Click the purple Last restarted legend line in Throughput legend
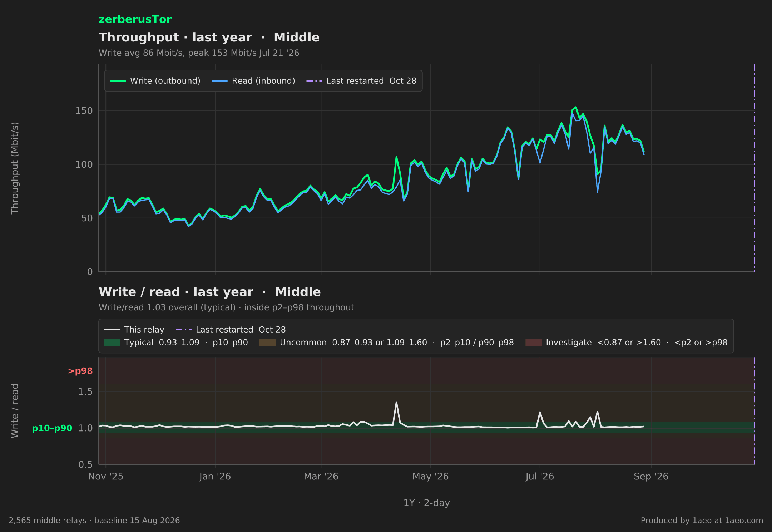The height and width of the screenshot is (532, 772). point(314,81)
